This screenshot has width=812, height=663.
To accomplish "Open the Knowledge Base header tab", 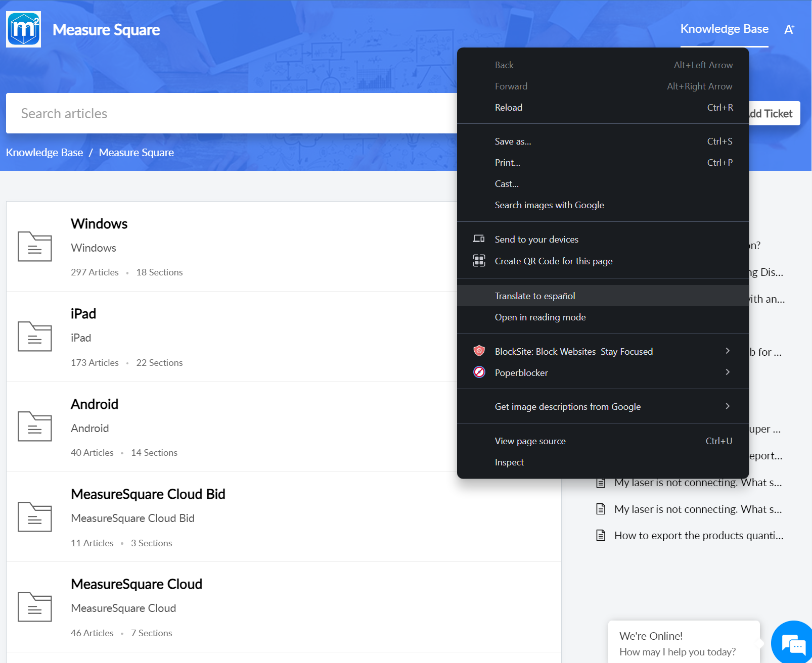I will pyautogui.click(x=724, y=29).
